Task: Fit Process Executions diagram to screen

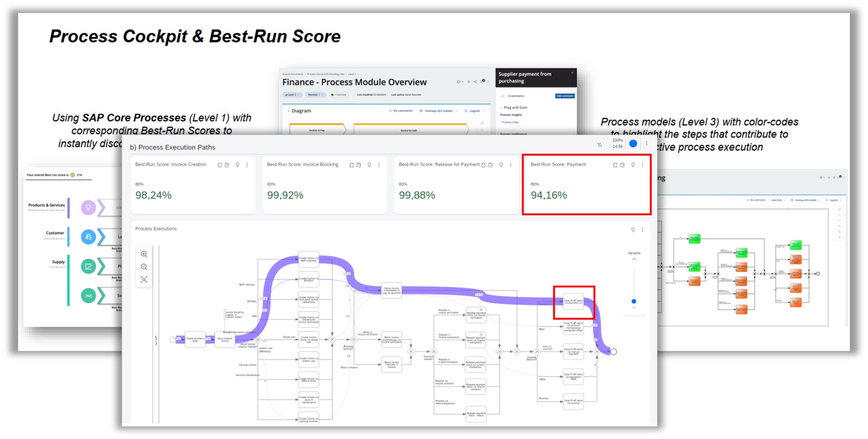Action: (144, 279)
